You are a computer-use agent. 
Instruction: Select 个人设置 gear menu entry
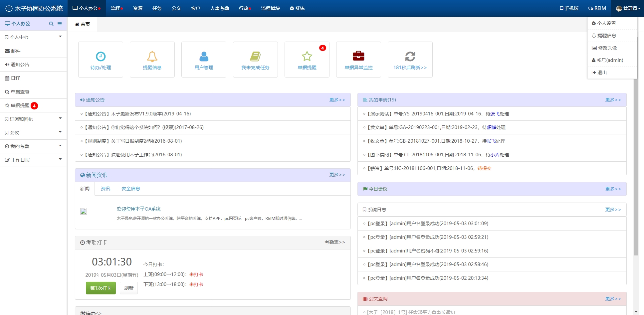click(x=612, y=23)
